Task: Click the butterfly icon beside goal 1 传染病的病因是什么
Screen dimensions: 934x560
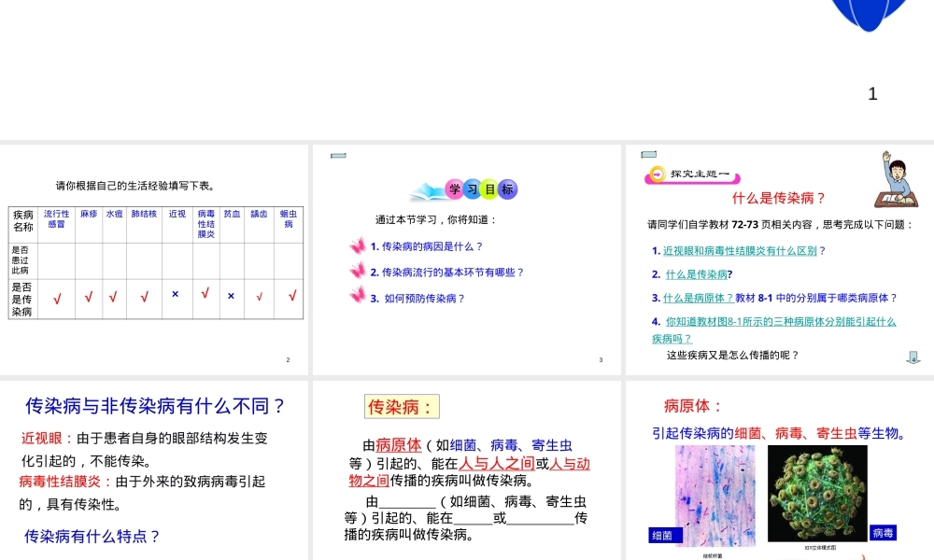Action: (x=358, y=245)
